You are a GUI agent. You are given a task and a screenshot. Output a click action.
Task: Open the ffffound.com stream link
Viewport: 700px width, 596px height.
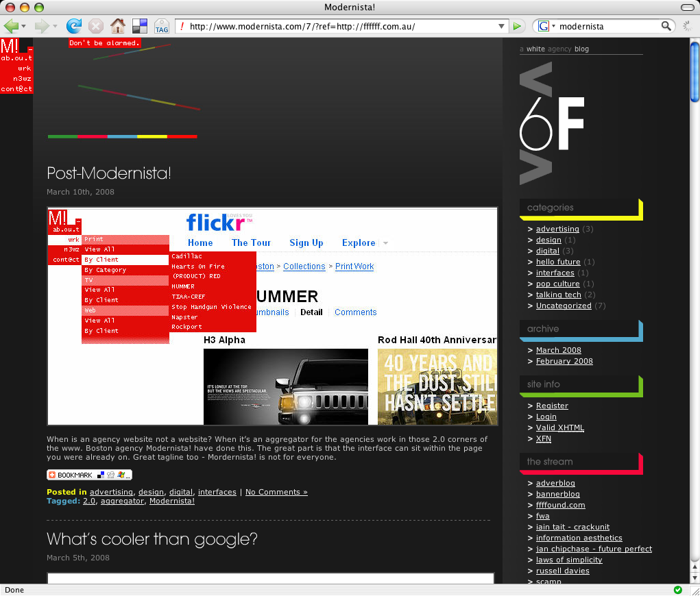coord(560,505)
